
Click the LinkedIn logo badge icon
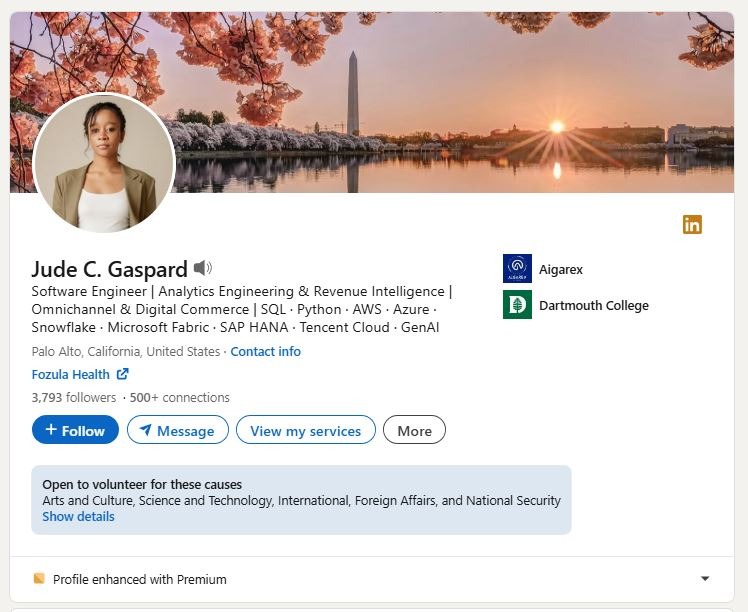tap(692, 225)
